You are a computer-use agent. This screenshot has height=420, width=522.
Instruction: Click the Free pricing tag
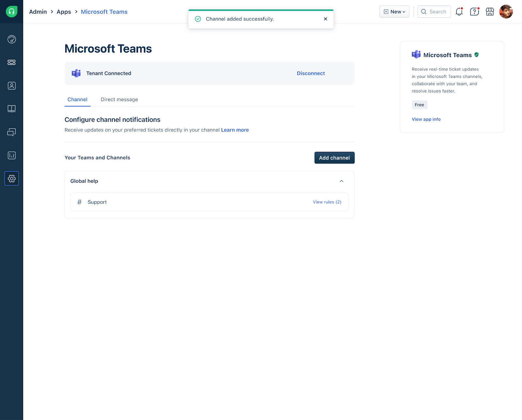click(420, 105)
